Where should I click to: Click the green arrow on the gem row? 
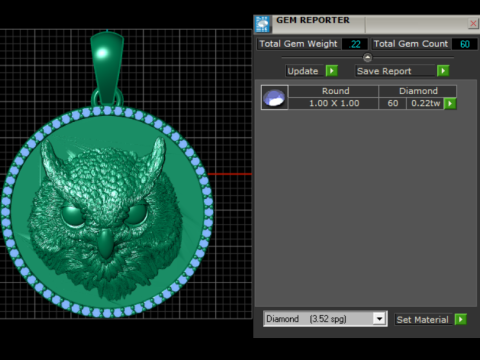point(450,103)
